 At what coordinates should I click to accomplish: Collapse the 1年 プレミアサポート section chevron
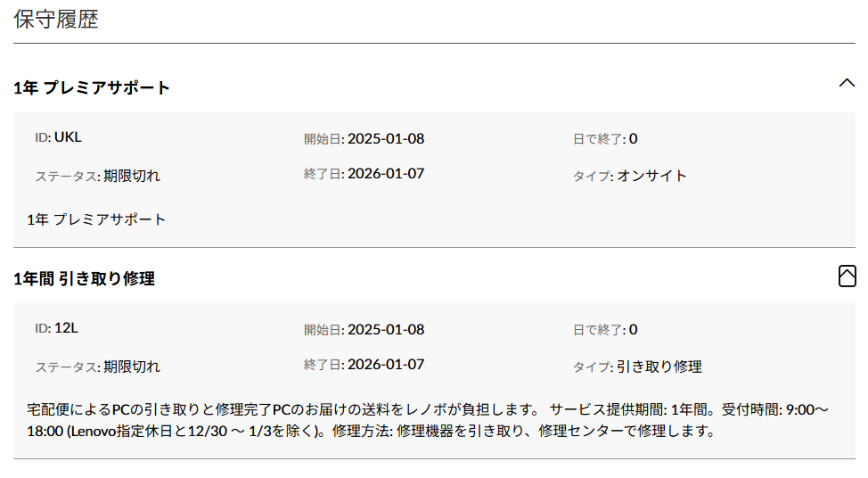847,83
